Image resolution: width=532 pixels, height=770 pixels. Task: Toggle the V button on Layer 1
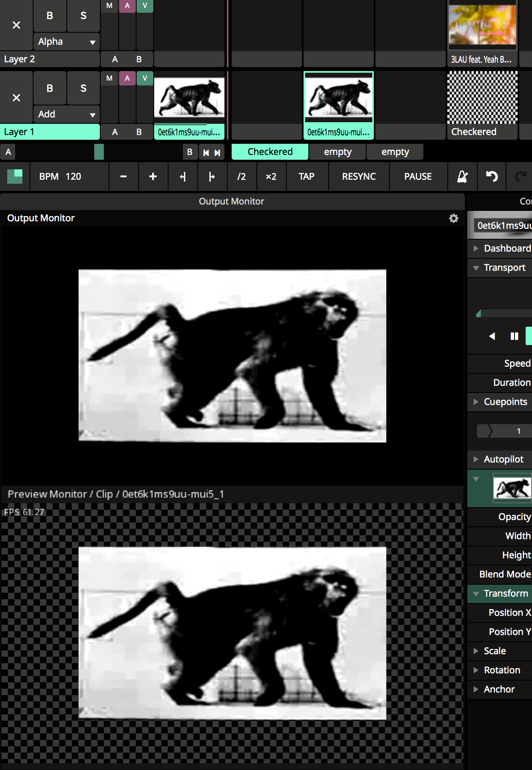click(145, 78)
